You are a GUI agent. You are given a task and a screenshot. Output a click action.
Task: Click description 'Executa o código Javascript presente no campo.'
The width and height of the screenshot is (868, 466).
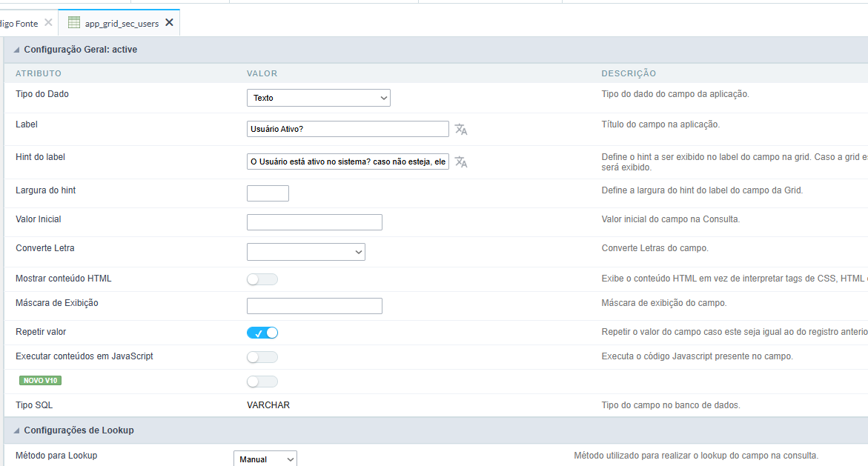click(x=698, y=356)
